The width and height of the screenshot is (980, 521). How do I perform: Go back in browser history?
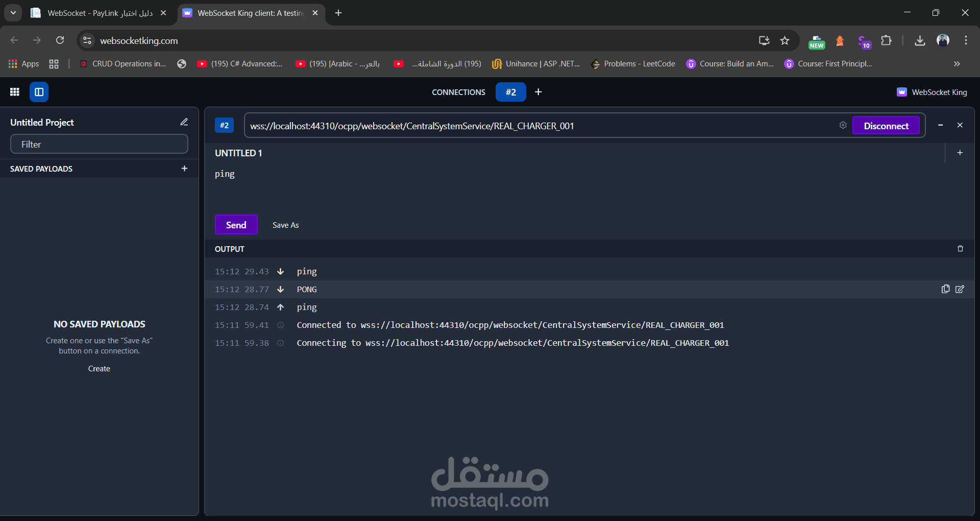tap(14, 40)
